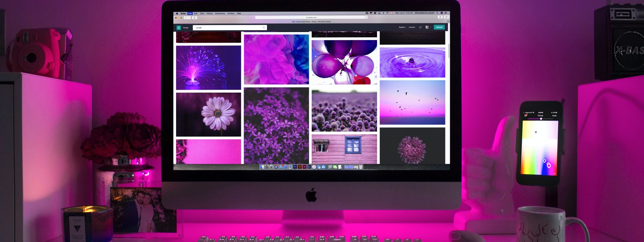Open the Pexels notifications bell

(x=420, y=27)
